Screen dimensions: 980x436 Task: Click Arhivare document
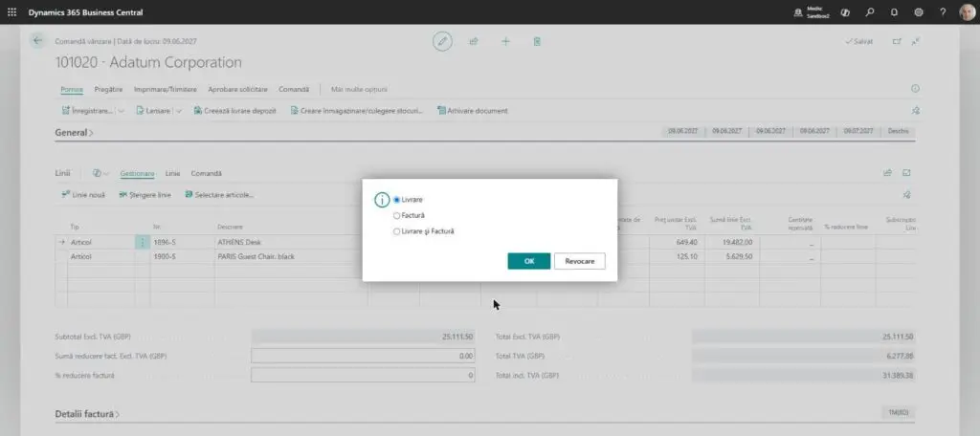(x=473, y=111)
